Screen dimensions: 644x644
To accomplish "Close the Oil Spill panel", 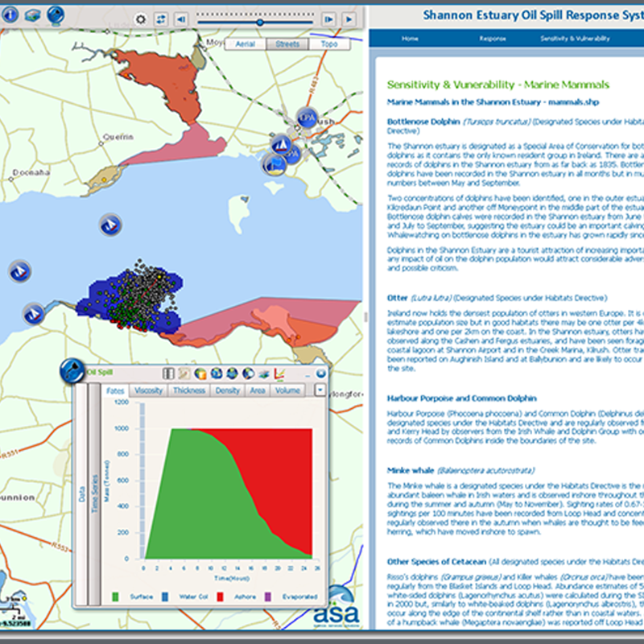I will click(320, 374).
